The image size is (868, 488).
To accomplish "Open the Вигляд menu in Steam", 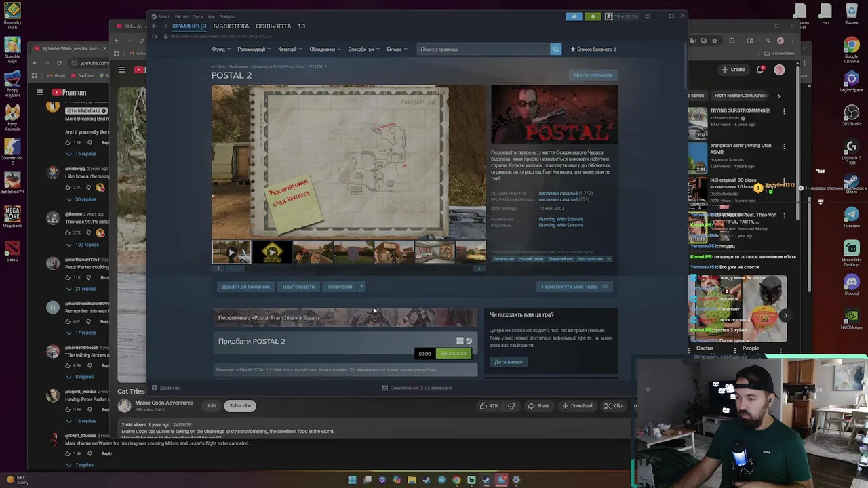I will (x=182, y=16).
